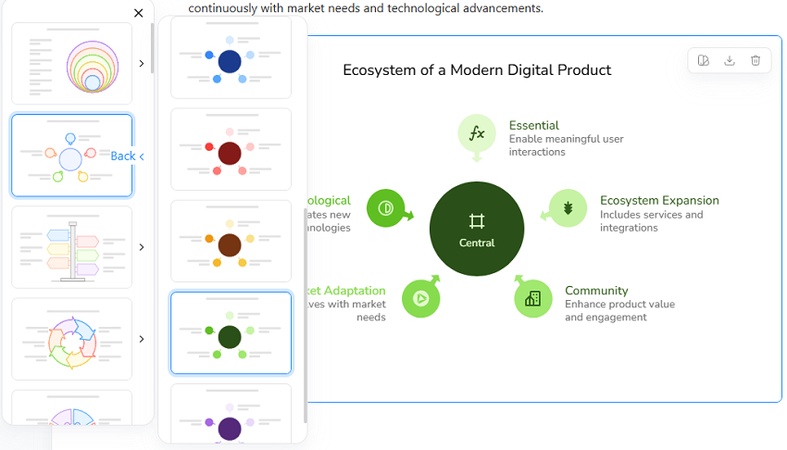Image resolution: width=787 pixels, height=450 pixels.
Task: Choose the red color theme variant
Action: pos(230,150)
